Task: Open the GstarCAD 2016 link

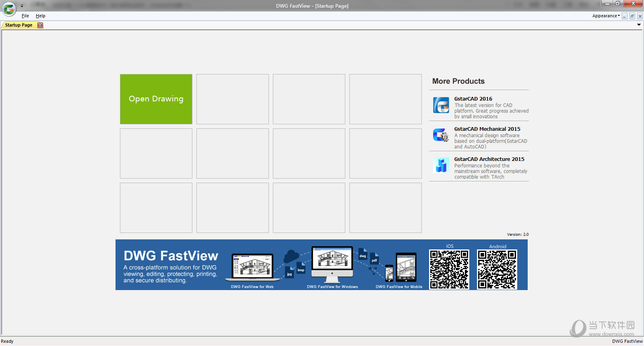Action: pos(473,99)
